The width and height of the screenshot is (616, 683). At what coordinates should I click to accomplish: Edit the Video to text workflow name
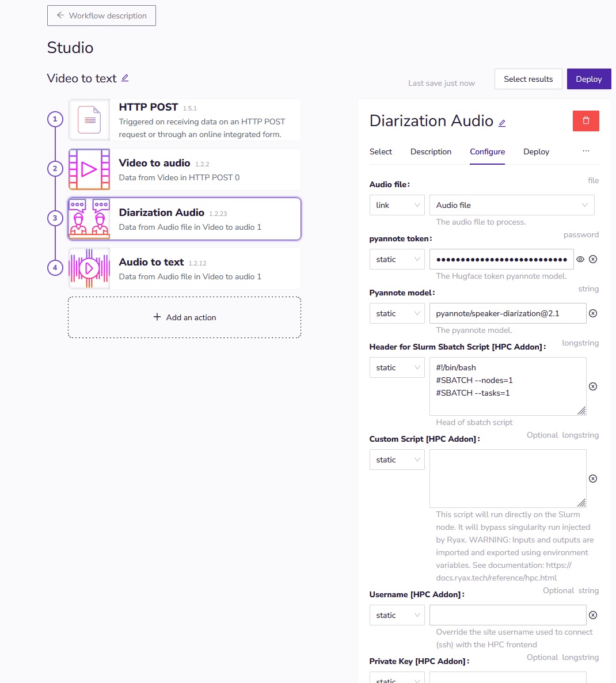point(125,78)
